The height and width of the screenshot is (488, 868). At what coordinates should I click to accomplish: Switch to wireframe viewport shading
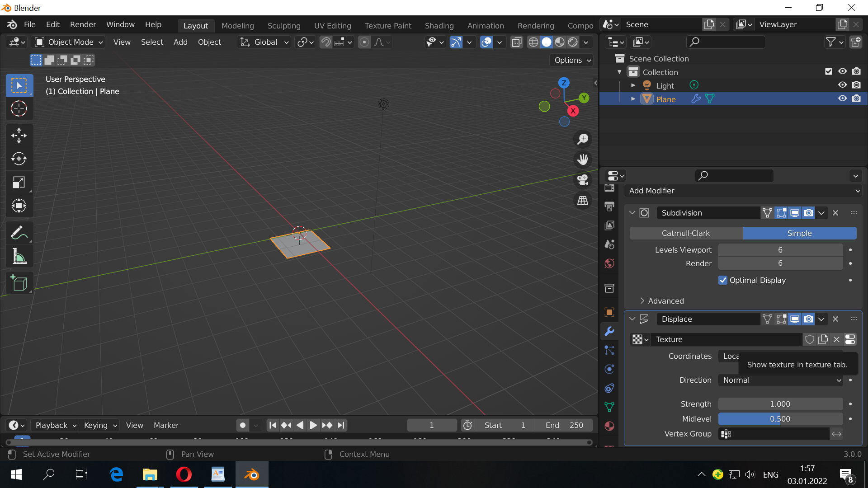tap(533, 42)
